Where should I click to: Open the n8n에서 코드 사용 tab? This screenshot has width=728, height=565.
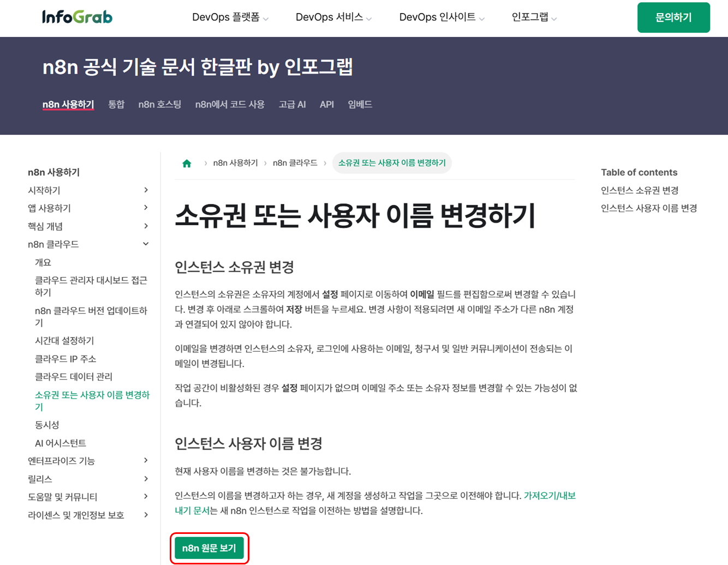click(230, 104)
